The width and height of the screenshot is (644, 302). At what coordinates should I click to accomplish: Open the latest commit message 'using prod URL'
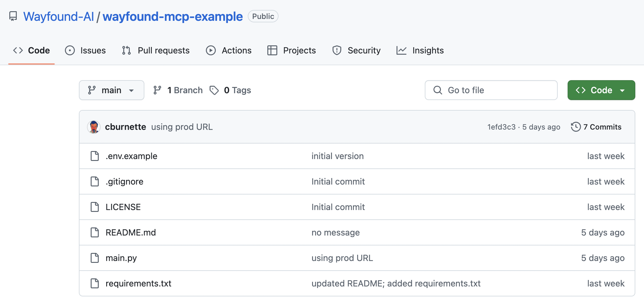point(182,127)
